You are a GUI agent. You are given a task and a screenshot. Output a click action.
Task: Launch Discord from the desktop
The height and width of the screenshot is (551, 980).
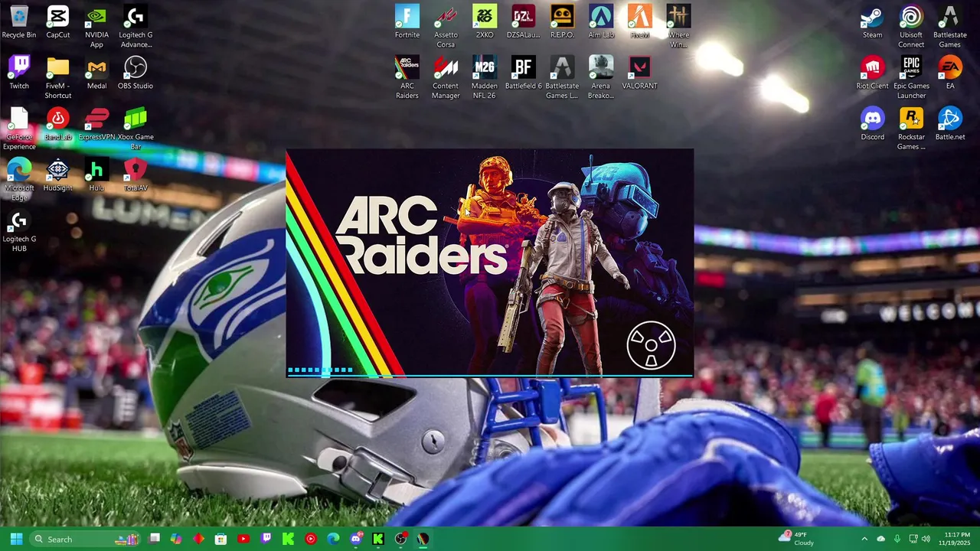click(x=872, y=123)
